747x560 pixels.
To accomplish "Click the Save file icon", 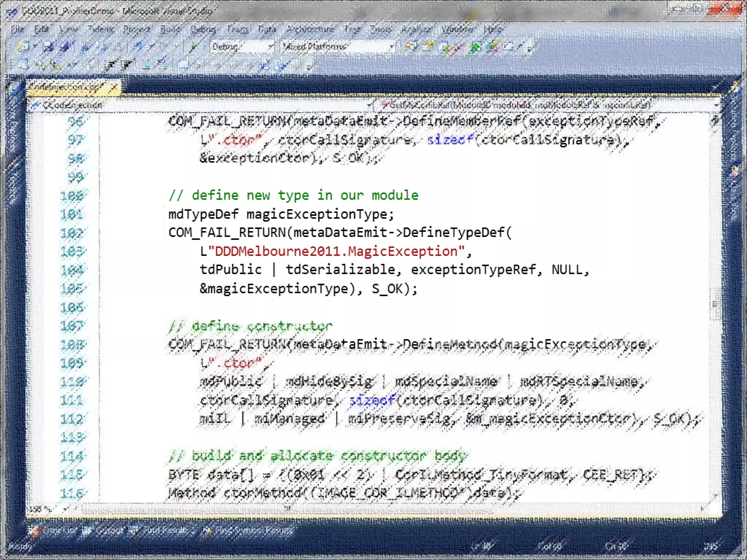I will coord(48,47).
